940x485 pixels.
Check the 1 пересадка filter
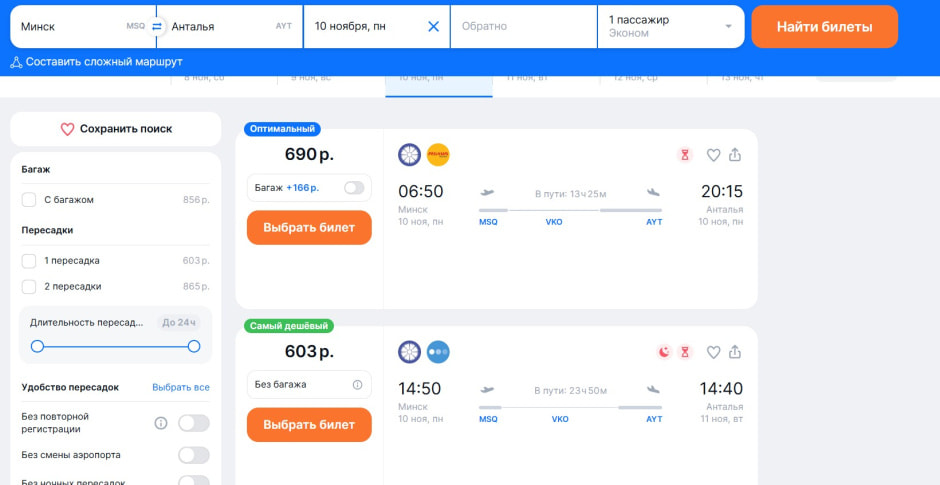pos(29,261)
